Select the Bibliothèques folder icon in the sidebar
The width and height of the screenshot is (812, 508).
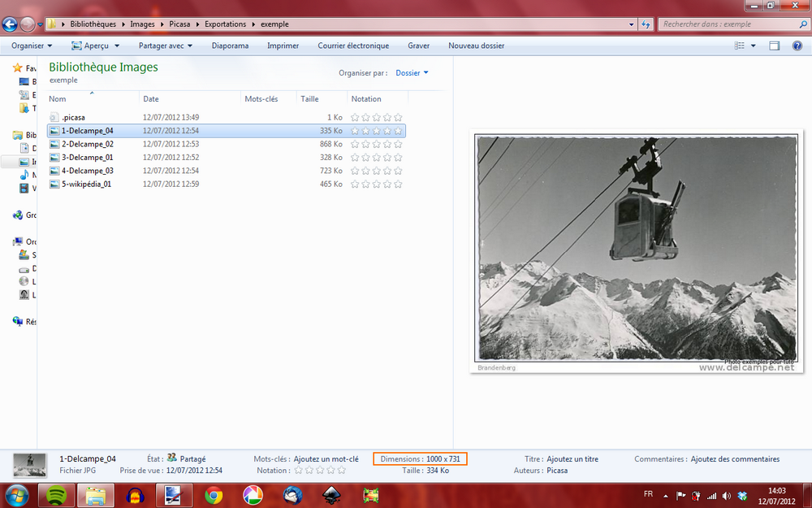pos(18,135)
